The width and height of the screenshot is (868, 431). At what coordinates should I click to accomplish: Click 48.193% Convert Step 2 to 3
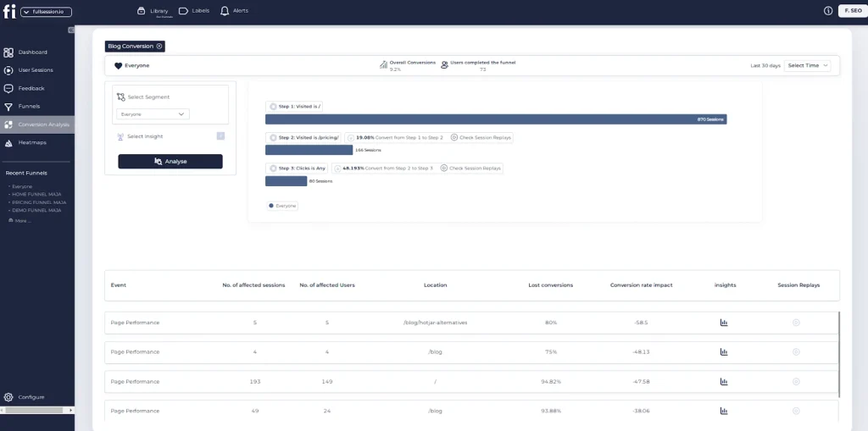point(384,169)
